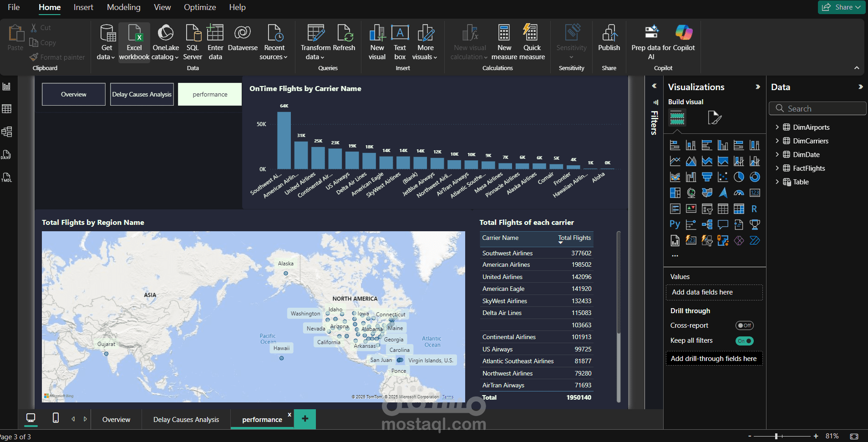The image size is (868, 442).
Task: Select the stacked bar chart visual
Action: coord(675,145)
